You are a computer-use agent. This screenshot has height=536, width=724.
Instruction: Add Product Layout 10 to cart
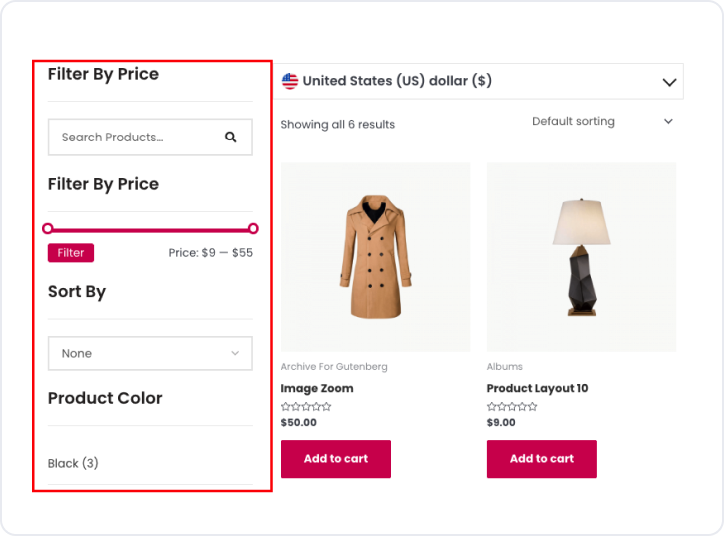(x=542, y=459)
